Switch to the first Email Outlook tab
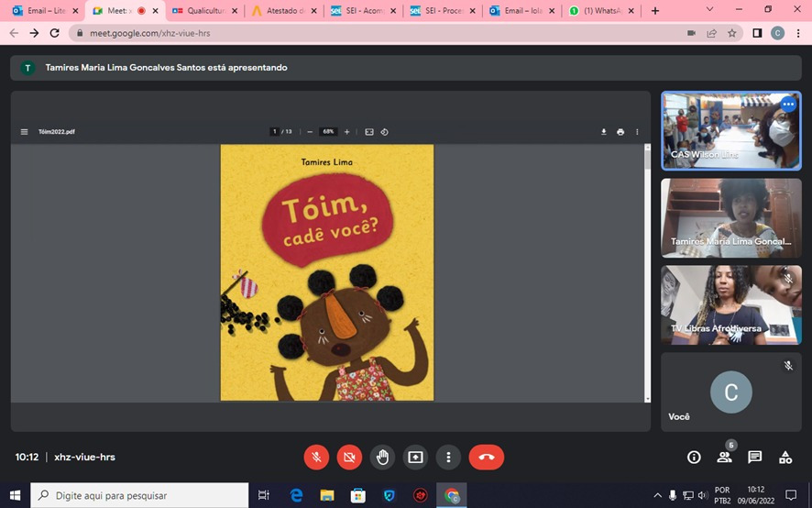The image size is (812, 508). (46, 10)
